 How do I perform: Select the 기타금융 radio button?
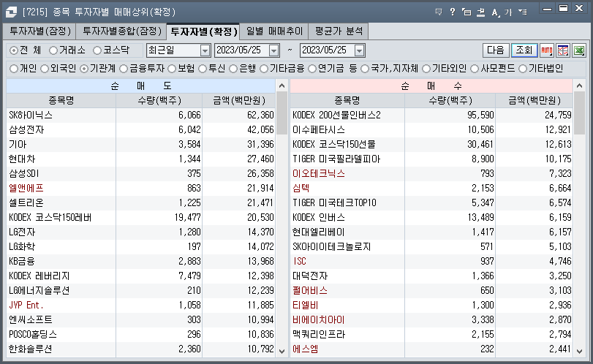[x=264, y=69]
